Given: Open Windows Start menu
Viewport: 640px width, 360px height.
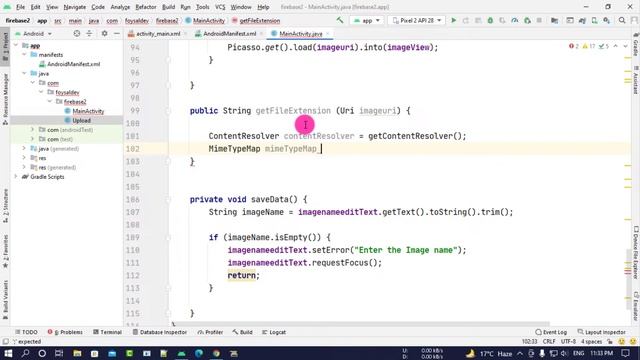Looking at the screenshot, I should point(8,353).
